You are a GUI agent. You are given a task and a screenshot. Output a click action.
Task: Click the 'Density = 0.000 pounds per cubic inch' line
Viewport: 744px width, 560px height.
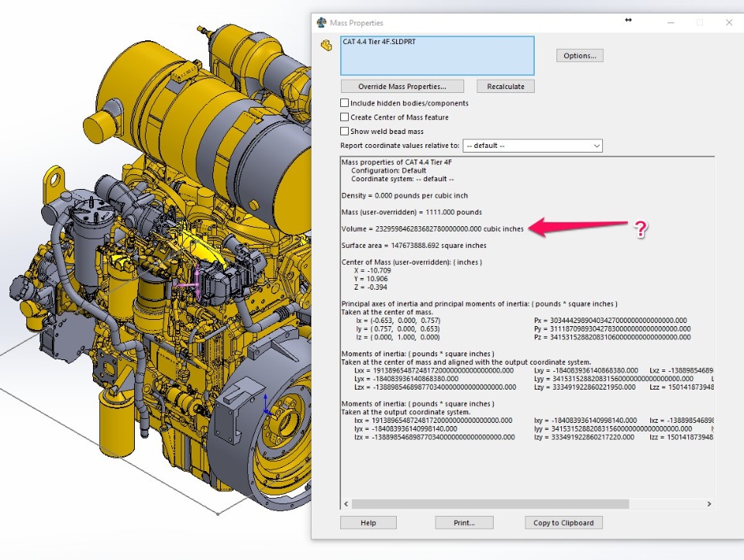tap(405, 195)
